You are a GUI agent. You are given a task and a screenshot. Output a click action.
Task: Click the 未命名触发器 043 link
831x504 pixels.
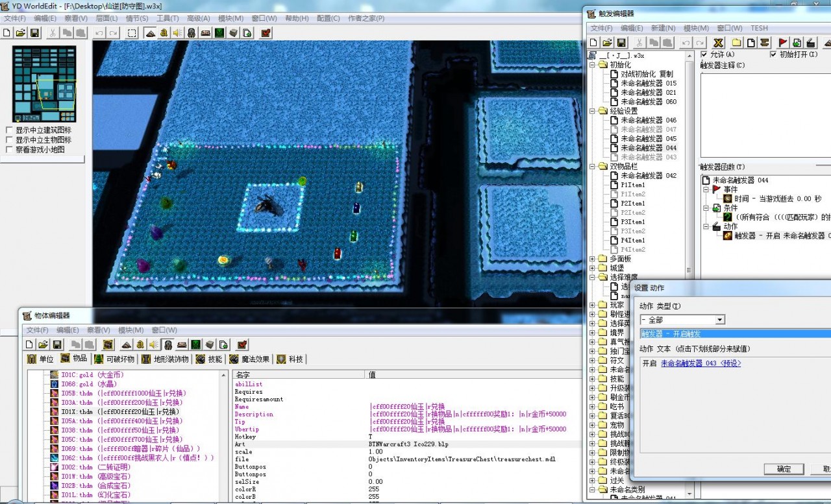pyautogui.click(x=701, y=363)
